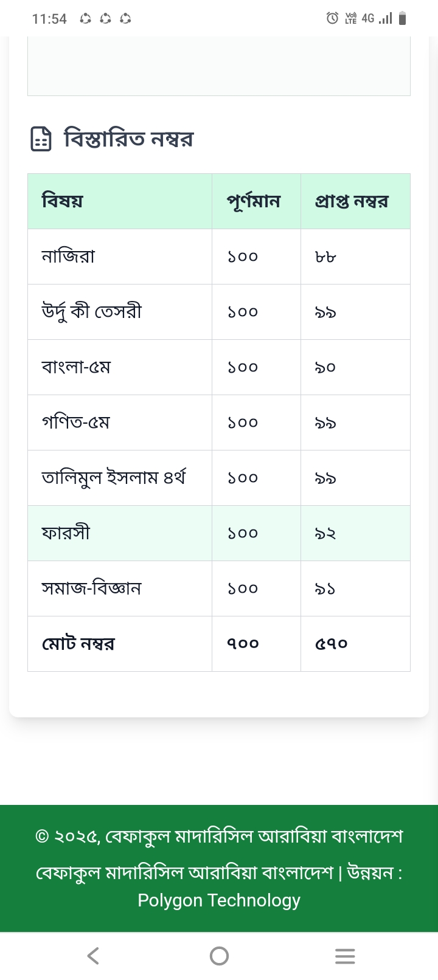Tap the Android back navigation arrow
The width and height of the screenshot is (438, 980).
click(93, 956)
